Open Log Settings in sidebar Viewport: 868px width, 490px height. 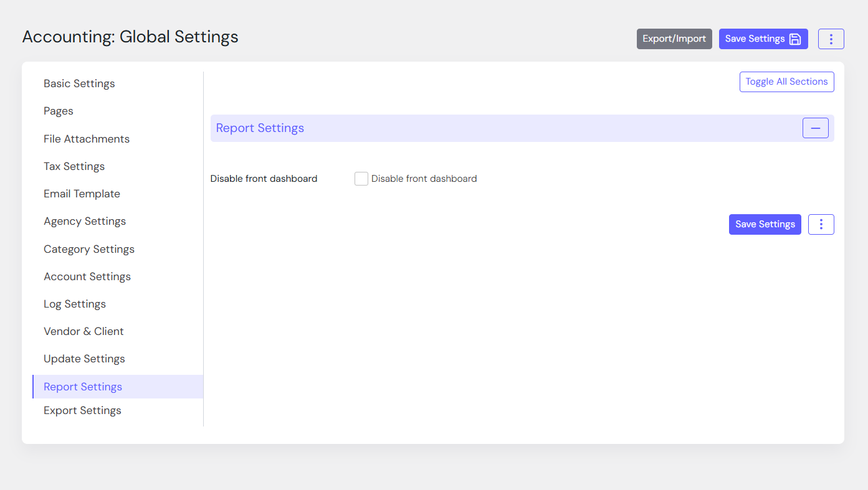tap(75, 304)
